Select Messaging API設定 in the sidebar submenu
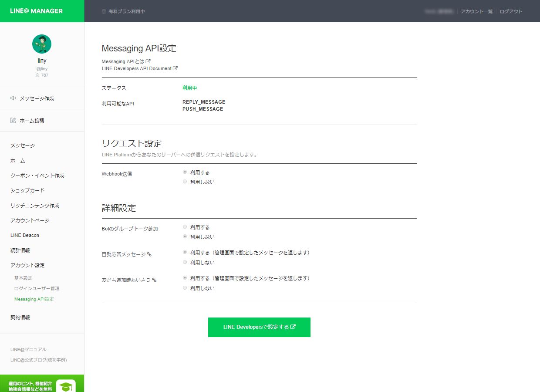The height and width of the screenshot is (392, 540). [x=34, y=299]
